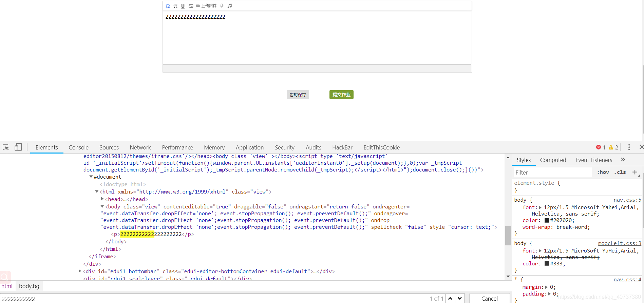Toggle the .cls class editor
Image resolution: width=644 pixels, height=303 pixels.
tap(620, 172)
